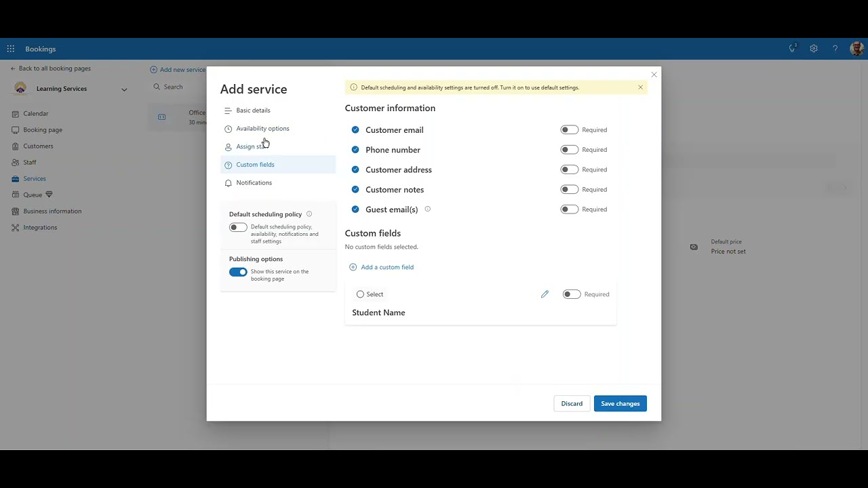This screenshot has width=868, height=488.
Task: Toggle Required for Student Name field
Action: pyautogui.click(x=572, y=294)
